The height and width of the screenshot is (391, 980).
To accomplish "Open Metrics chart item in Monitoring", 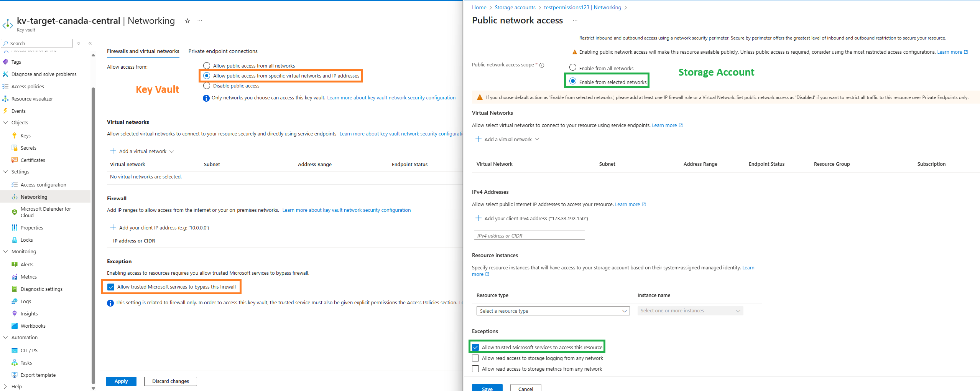I will 15,277.
